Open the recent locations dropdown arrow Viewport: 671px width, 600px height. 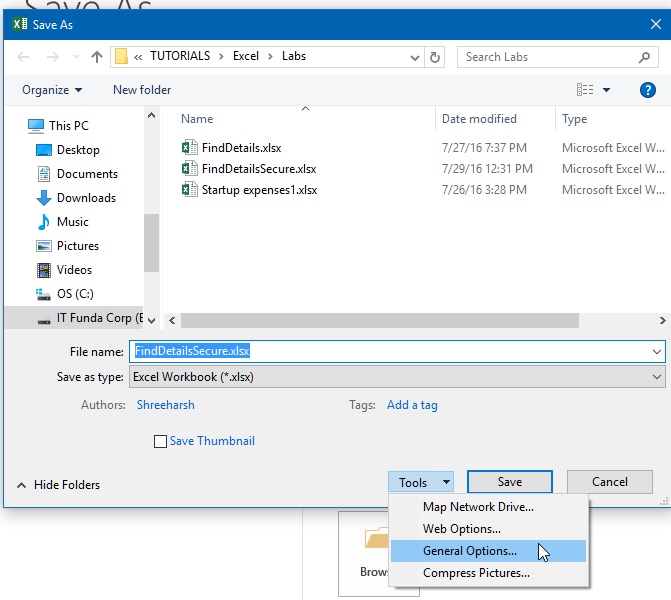tap(76, 56)
